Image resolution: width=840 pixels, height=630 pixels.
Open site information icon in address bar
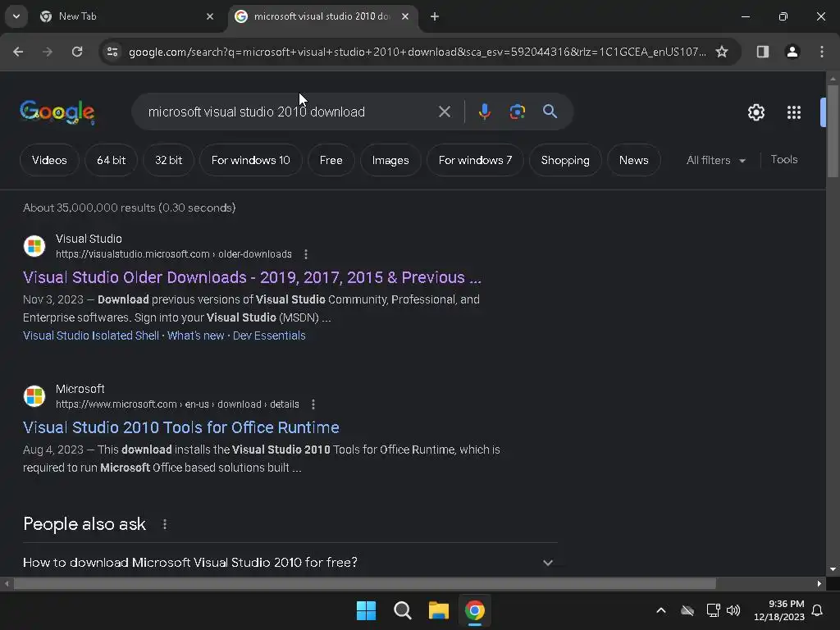point(112,52)
